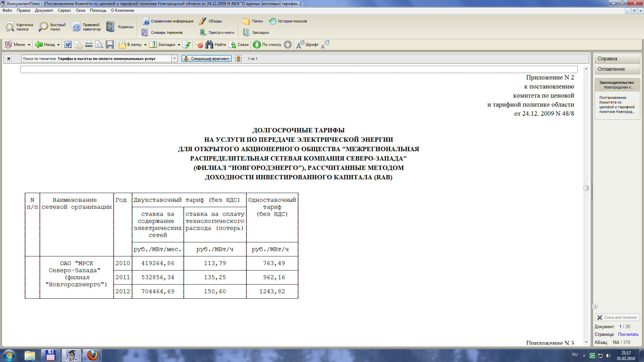
Task: Save document with floppy disk icon
Action: (110, 45)
